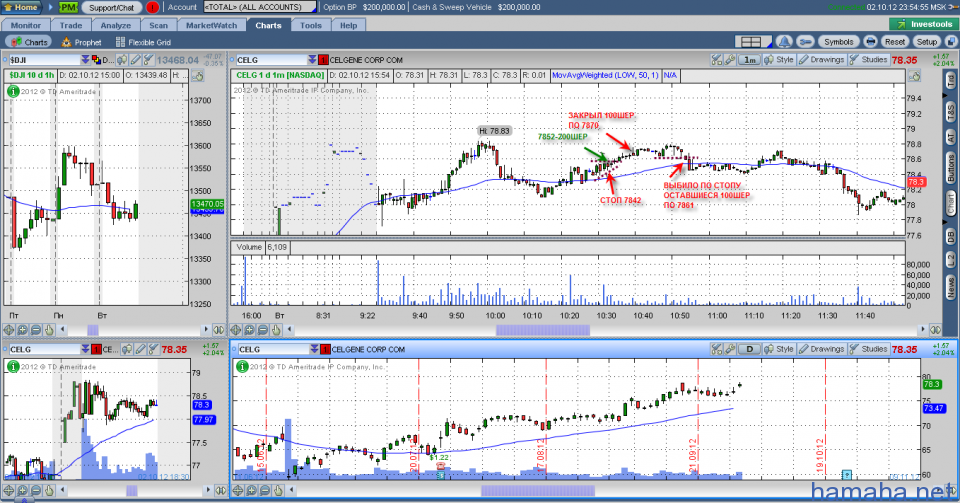Open the Prophet sub-tab
Screen dimensions: 960x503
tap(81, 42)
